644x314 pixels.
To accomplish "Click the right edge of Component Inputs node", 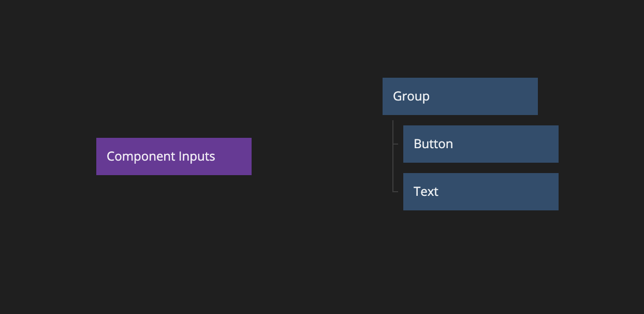I will (x=250, y=156).
